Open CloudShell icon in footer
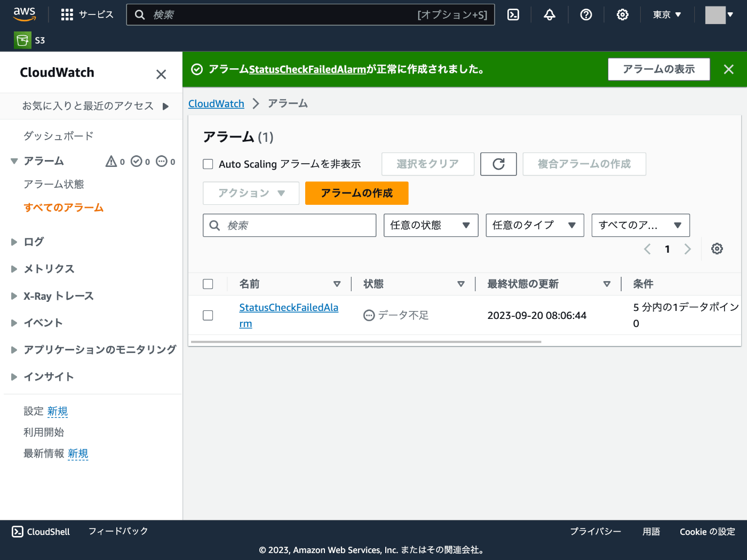 (18, 532)
